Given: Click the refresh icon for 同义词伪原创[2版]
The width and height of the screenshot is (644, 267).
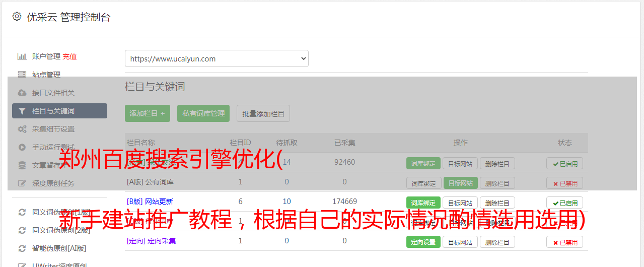Looking at the screenshot, I should click(22, 230).
